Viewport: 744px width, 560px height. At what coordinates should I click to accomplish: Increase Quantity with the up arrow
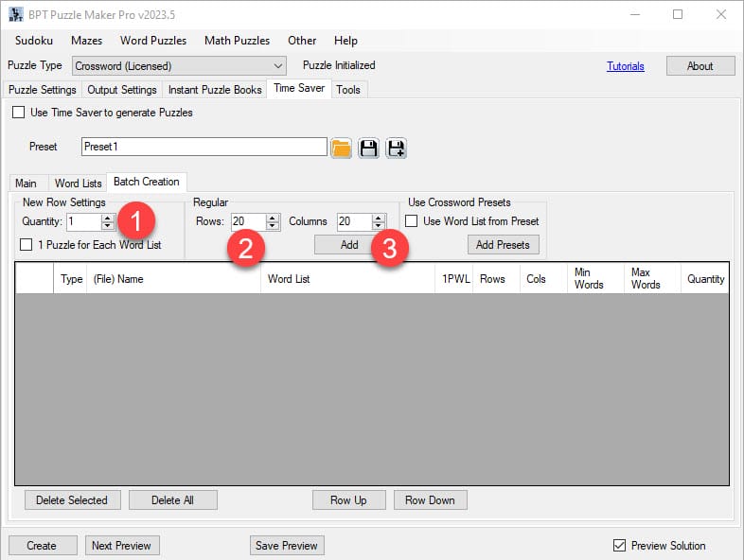[x=108, y=218]
